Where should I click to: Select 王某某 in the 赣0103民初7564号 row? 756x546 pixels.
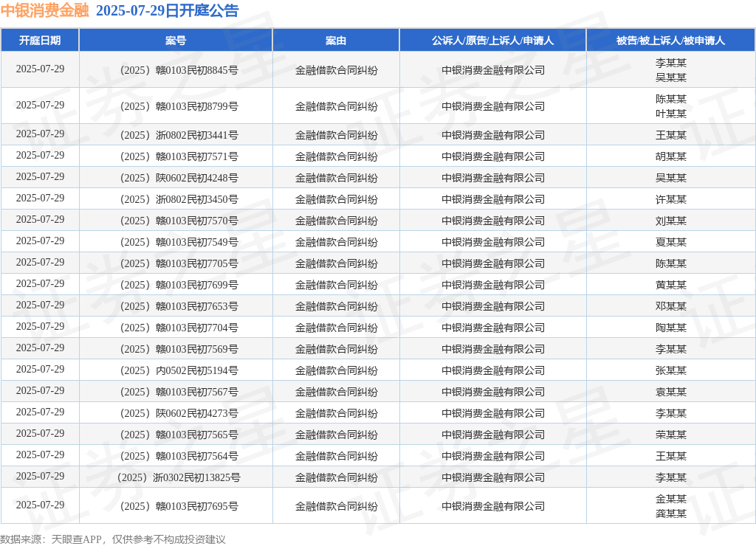click(x=670, y=456)
